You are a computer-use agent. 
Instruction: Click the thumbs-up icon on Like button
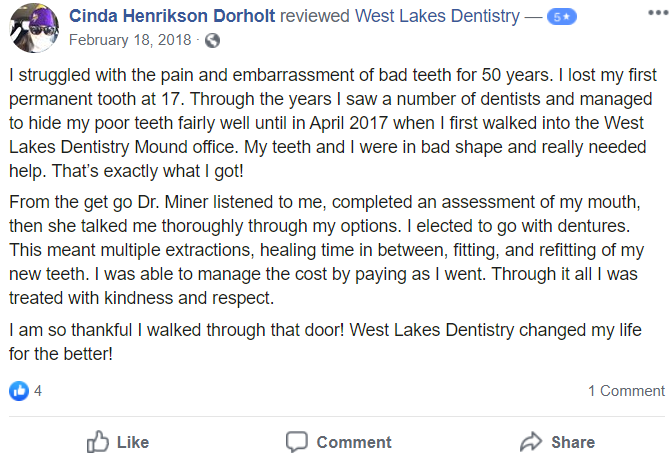(x=97, y=441)
